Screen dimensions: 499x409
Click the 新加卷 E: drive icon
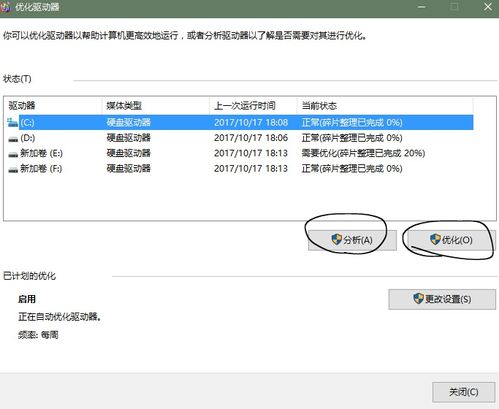pos(13,154)
